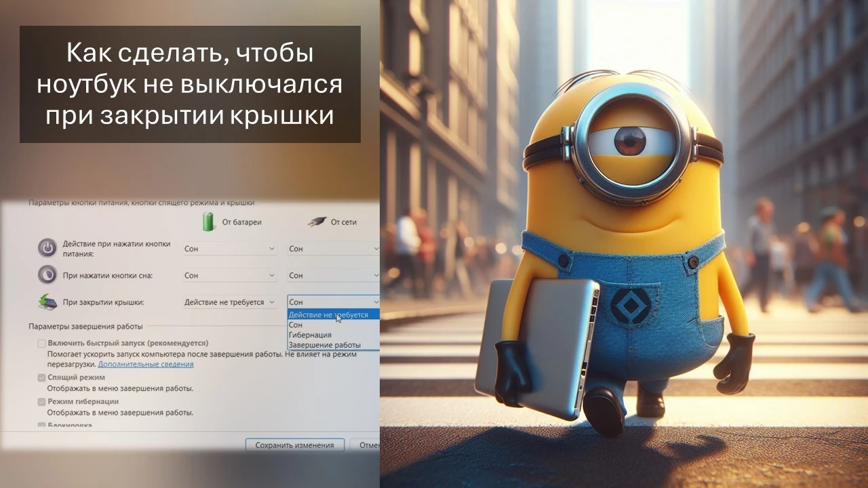Image resolution: width=868 pixels, height=488 pixels.
Task: Open lid-close dropdown showing Действие не требуется
Action: [x=230, y=302]
